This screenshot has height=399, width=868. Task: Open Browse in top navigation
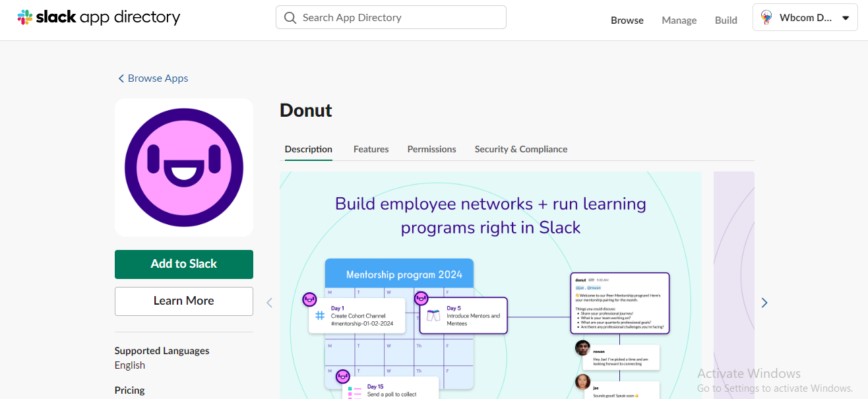point(627,20)
